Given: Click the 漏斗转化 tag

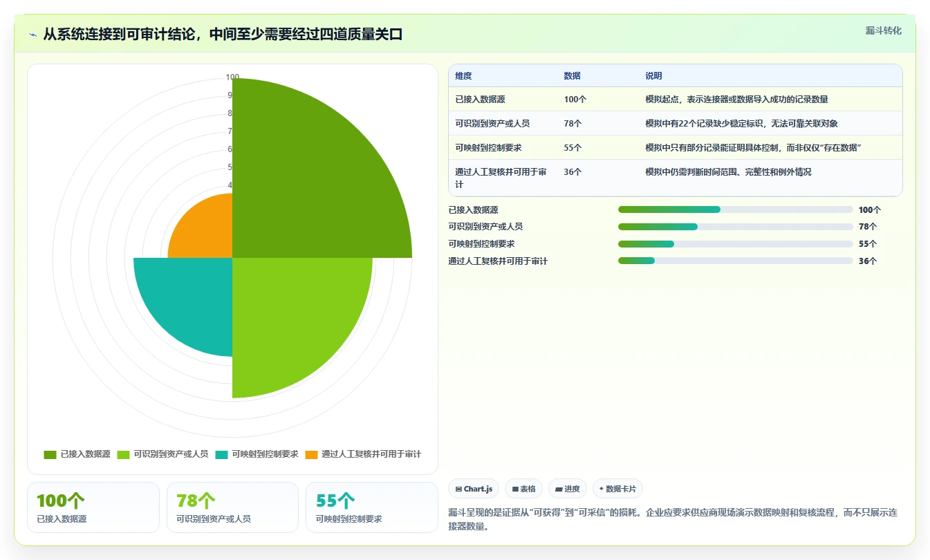Looking at the screenshot, I should coord(883,30).
